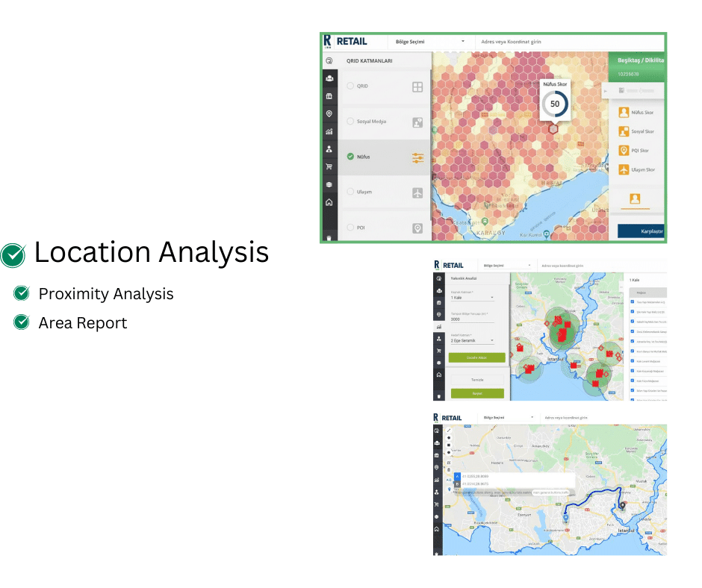Switch to the orange person tab below Ulaşım Skor
This screenshot has height=588, width=702.
(x=635, y=198)
